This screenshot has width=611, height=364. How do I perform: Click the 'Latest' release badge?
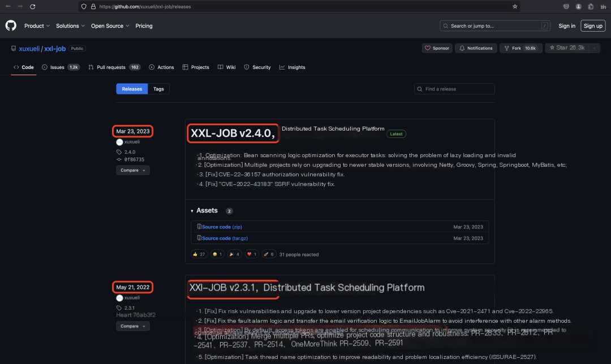(x=396, y=133)
